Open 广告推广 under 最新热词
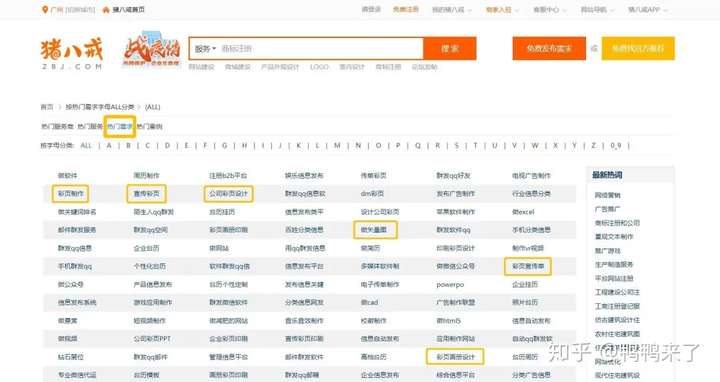The image size is (720, 382). coord(608,209)
